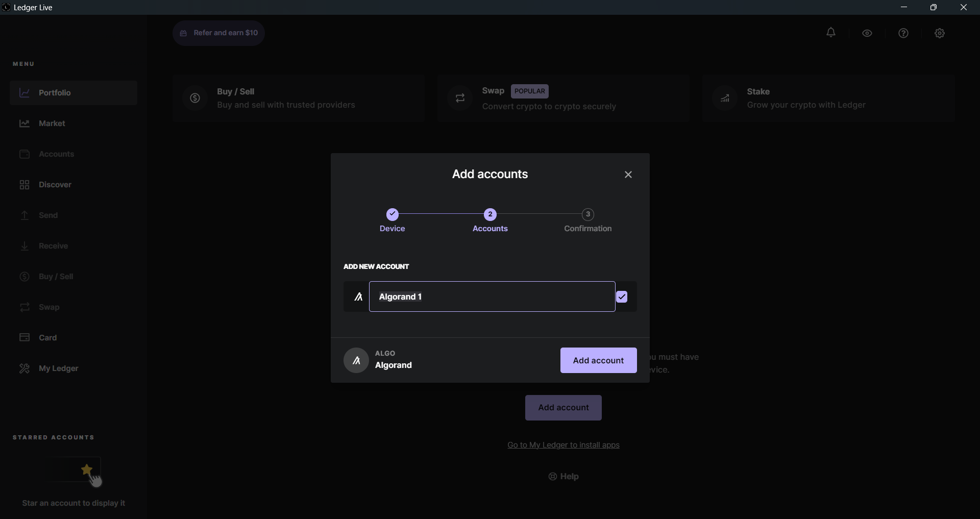Open the Discover menu item
The width and height of the screenshot is (980, 519).
tap(24, 184)
